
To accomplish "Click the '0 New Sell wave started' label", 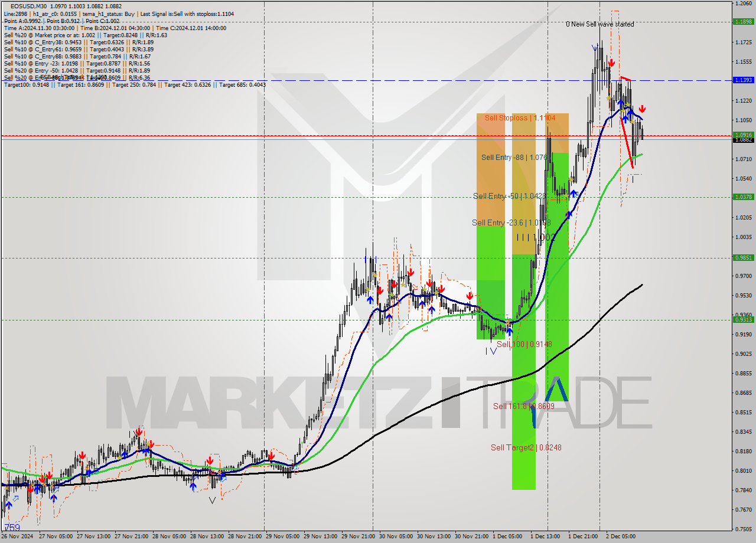I will click(599, 24).
